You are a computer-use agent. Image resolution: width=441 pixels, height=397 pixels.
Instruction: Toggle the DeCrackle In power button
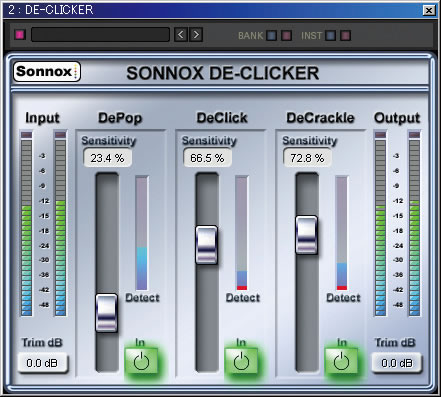pyautogui.click(x=341, y=361)
